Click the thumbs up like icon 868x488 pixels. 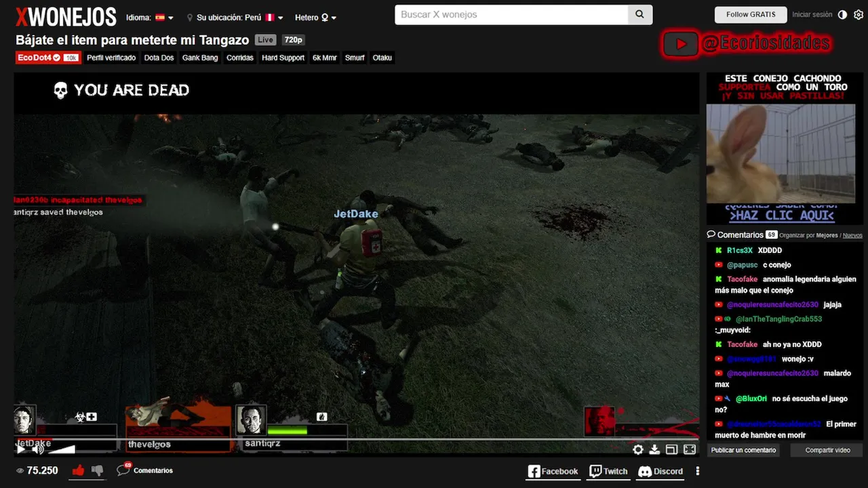tap(78, 470)
